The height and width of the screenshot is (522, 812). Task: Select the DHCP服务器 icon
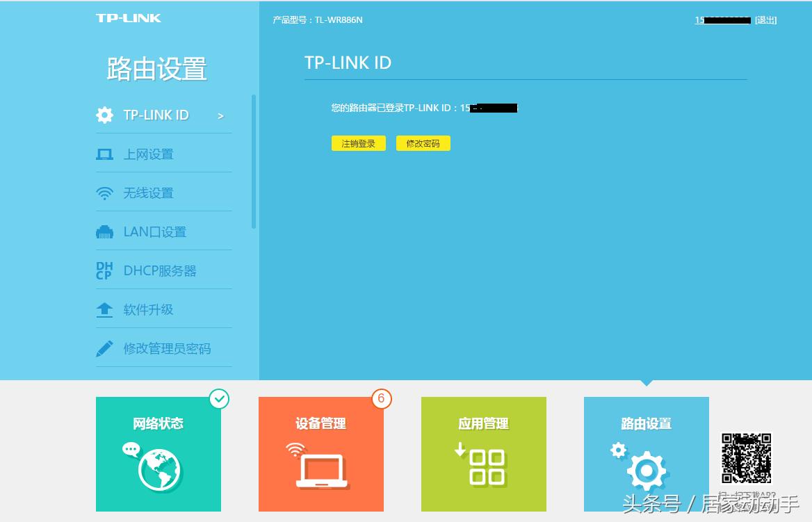point(104,270)
